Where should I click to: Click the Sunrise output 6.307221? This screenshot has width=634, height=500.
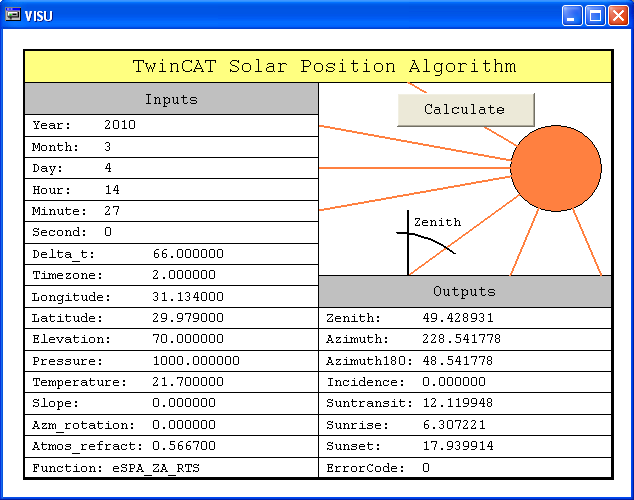pyautogui.click(x=454, y=425)
